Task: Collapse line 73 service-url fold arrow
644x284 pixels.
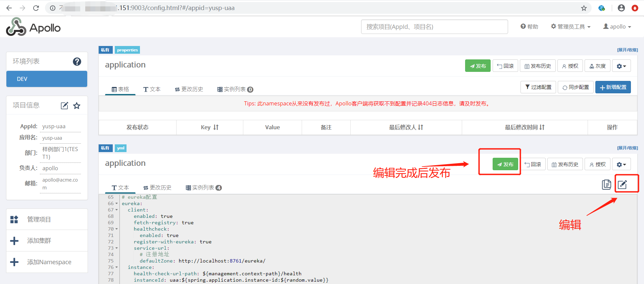Action: (116, 248)
